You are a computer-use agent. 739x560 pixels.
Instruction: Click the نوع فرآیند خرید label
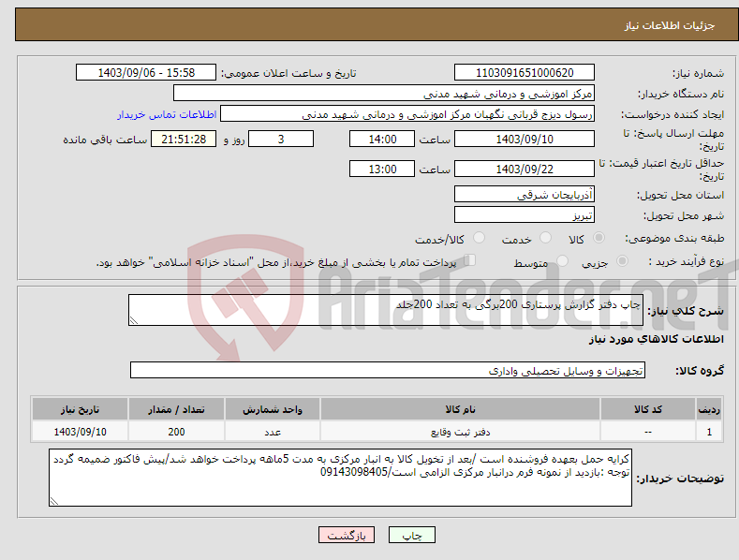pos(687,261)
